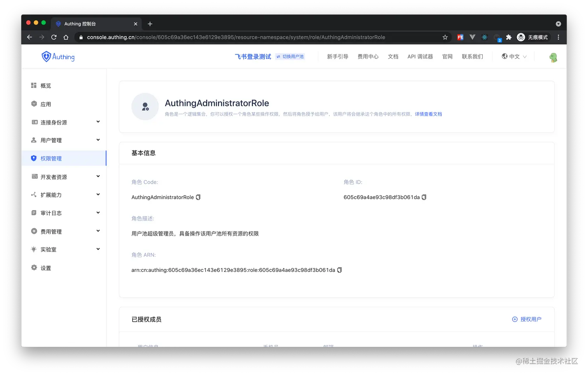This screenshot has width=588, height=375.
Task: Open a new browser tab
Action: click(150, 24)
